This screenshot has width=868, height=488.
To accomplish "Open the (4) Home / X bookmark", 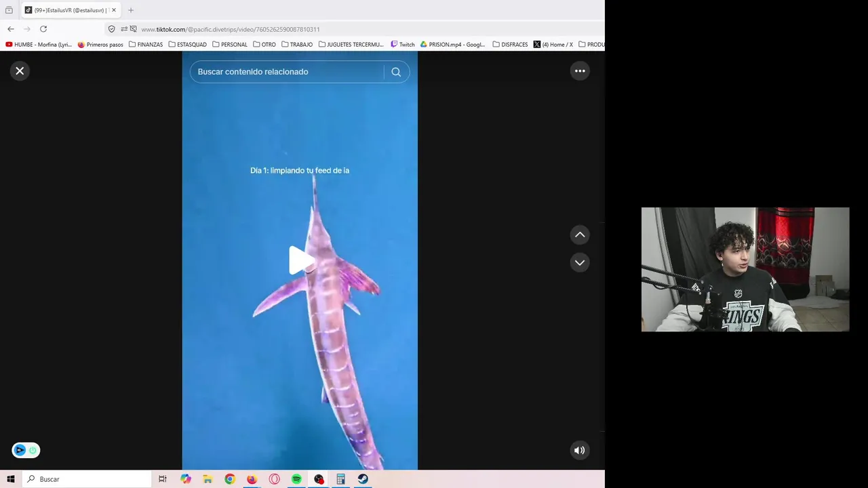I will pyautogui.click(x=553, y=45).
